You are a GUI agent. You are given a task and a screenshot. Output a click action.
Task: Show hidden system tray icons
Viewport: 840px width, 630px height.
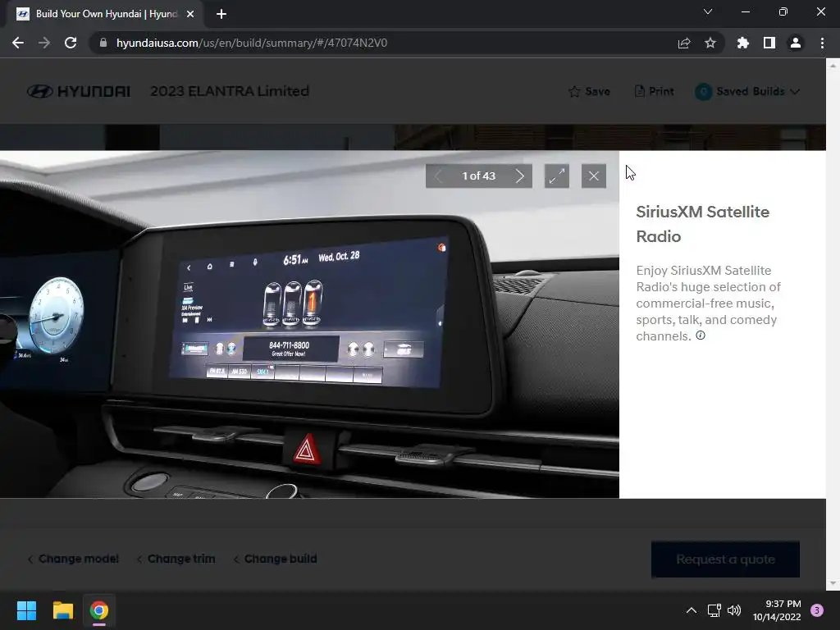(692, 610)
